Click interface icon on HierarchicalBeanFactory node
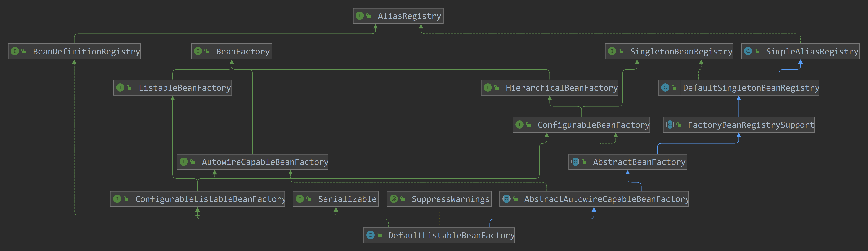The image size is (868, 251). [x=488, y=88]
